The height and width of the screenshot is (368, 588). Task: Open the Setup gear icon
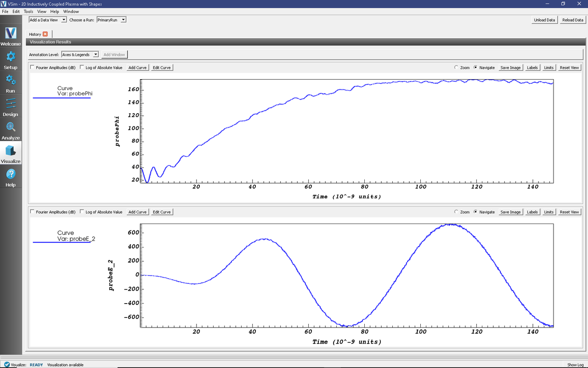pyautogui.click(x=11, y=57)
